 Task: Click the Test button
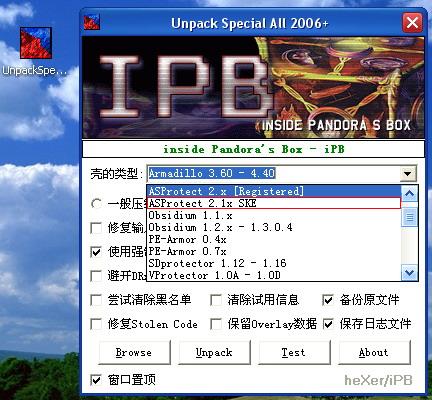(x=294, y=352)
